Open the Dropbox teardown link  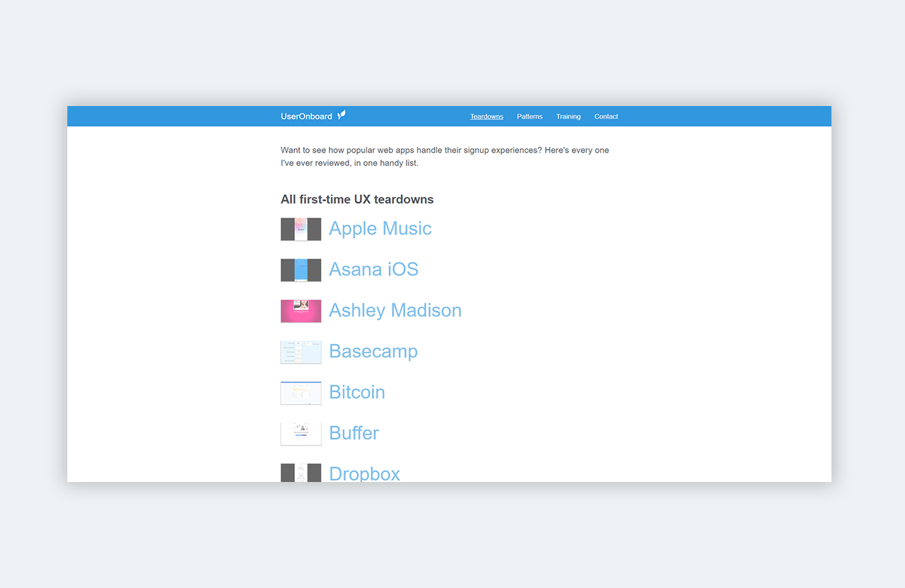coord(365,473)
